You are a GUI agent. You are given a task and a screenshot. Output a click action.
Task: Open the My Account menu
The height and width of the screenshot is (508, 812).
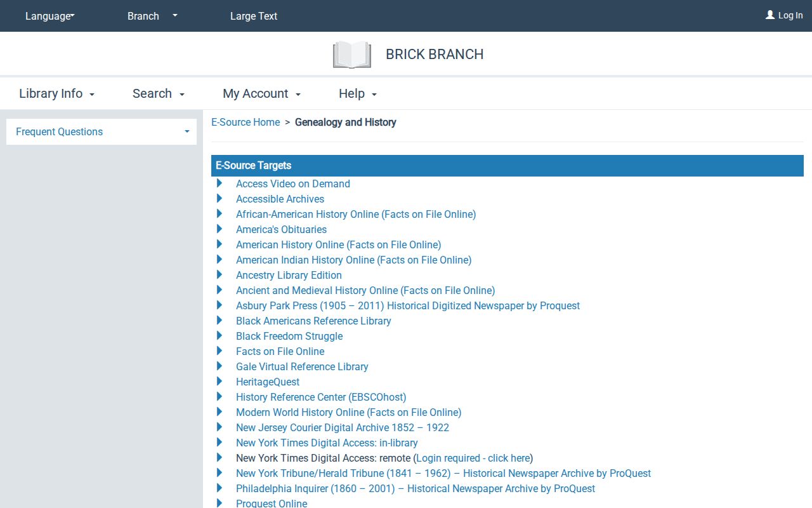pos(262,93)
